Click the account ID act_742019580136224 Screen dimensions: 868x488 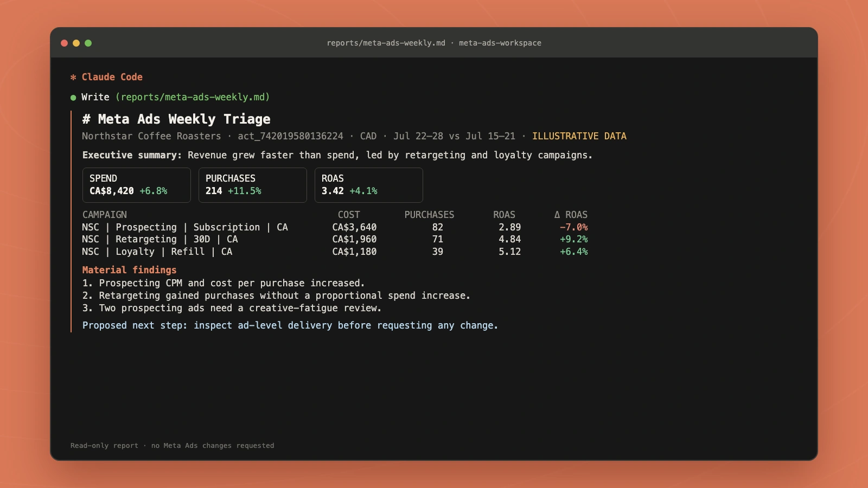click(290, 136)
